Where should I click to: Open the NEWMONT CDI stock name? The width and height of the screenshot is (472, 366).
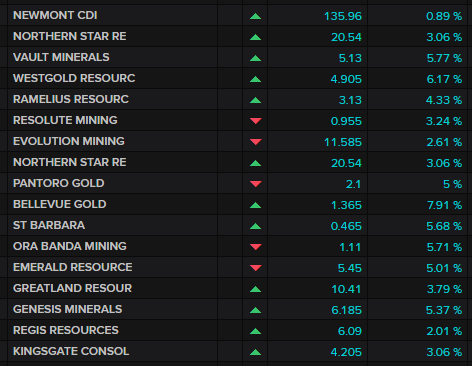click(x=55, y=15)
